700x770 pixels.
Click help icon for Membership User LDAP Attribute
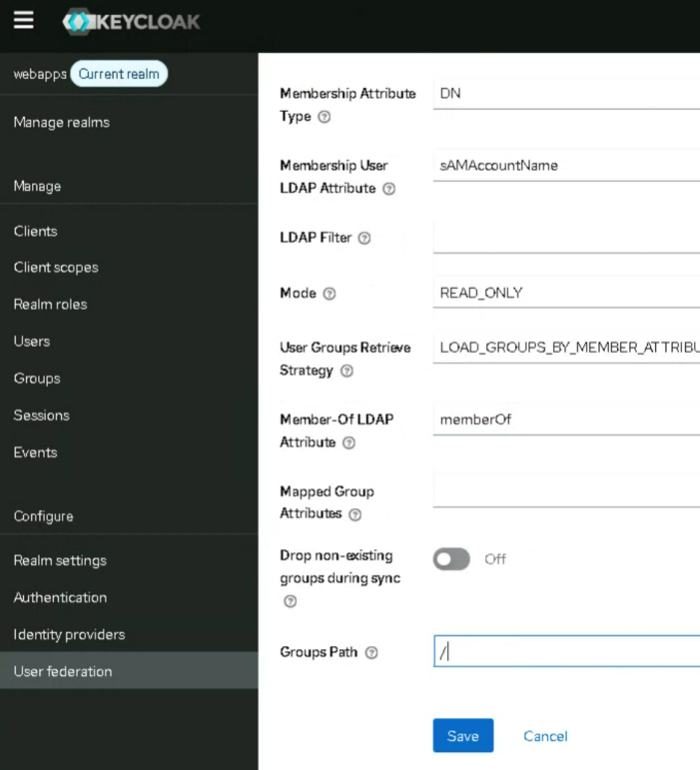(388, 189)
